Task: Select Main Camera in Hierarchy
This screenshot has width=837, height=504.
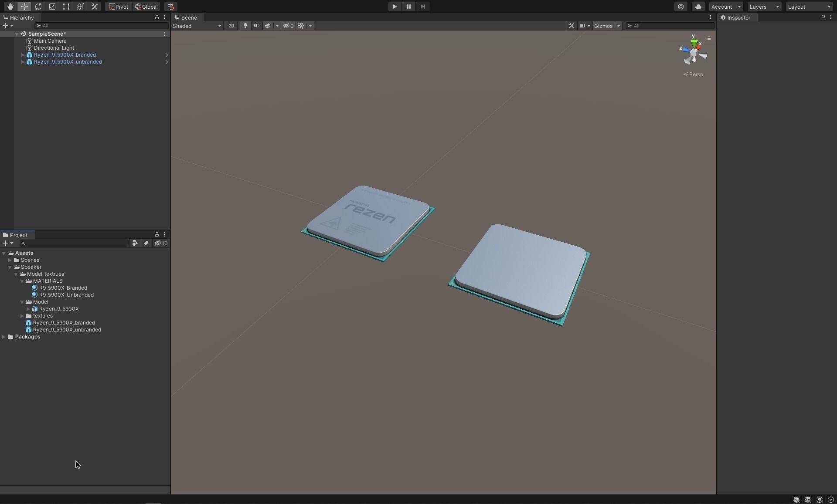Action: (50, 41)
